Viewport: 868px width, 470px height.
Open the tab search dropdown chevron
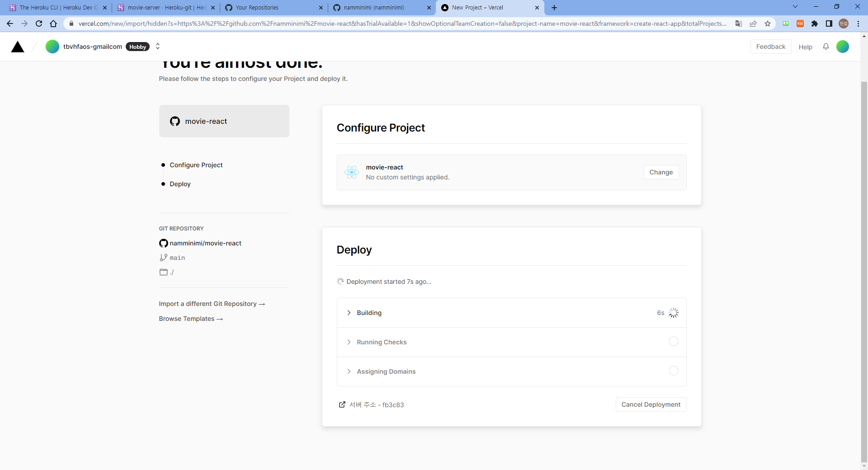pyautogui.click(x=795, y=7)
